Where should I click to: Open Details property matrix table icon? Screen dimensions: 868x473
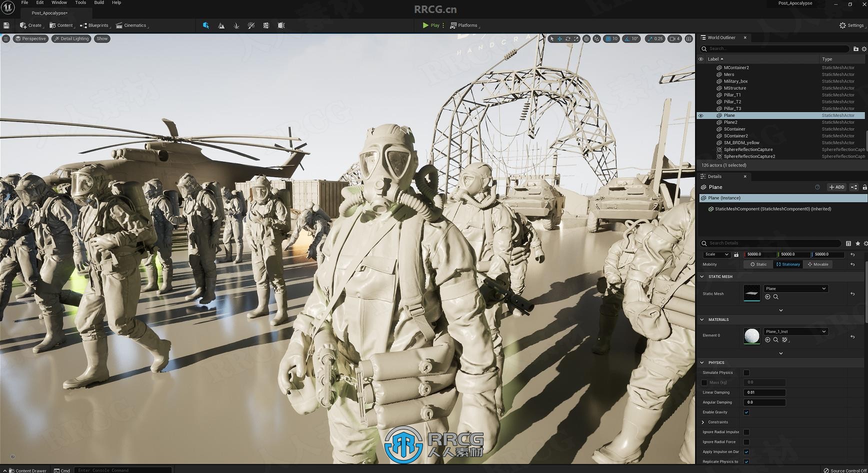click(x=848, y=243)
